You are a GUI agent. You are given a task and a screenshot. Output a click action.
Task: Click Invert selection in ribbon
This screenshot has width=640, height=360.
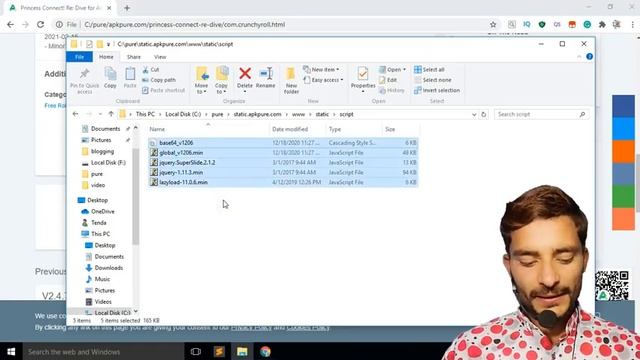coord(437,90)
